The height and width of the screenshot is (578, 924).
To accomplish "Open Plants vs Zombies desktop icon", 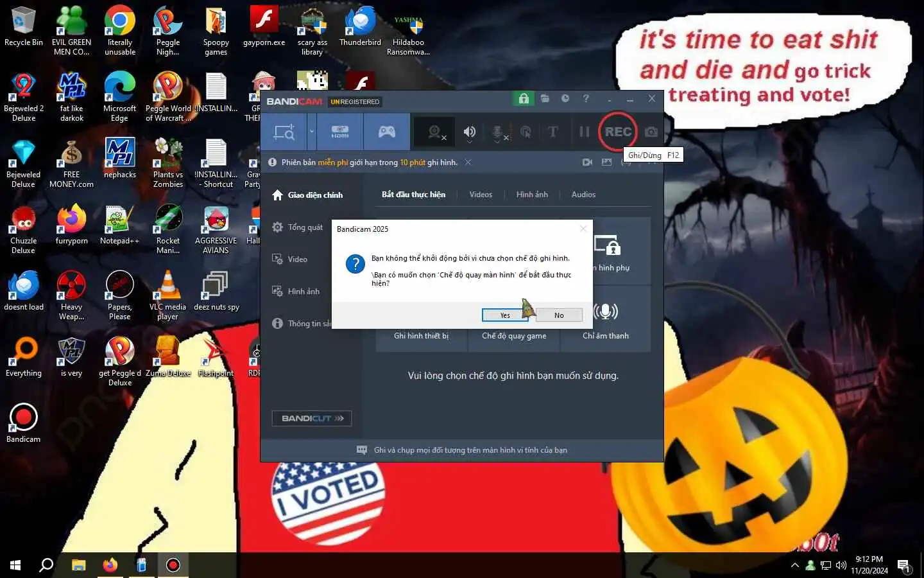I will coord(167,162).
